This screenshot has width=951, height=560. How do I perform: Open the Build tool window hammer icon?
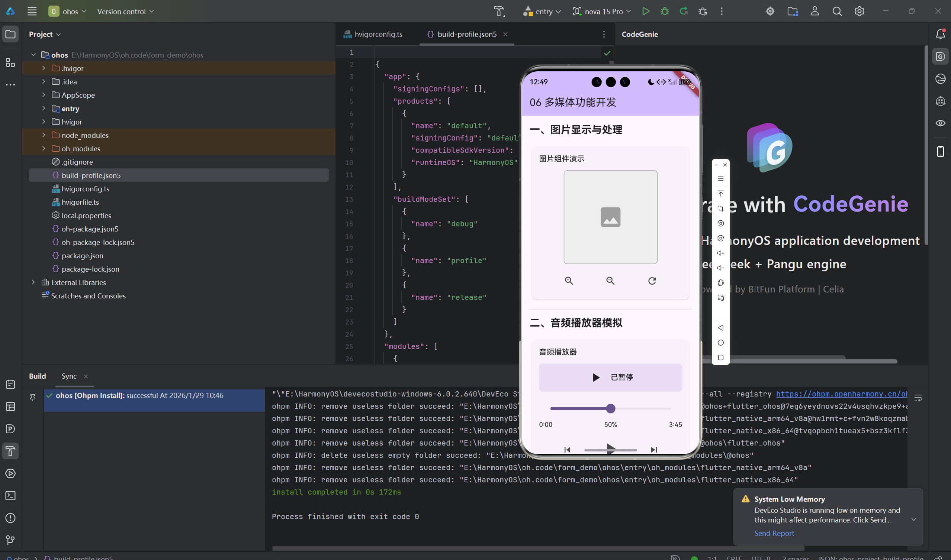[10, 451]
